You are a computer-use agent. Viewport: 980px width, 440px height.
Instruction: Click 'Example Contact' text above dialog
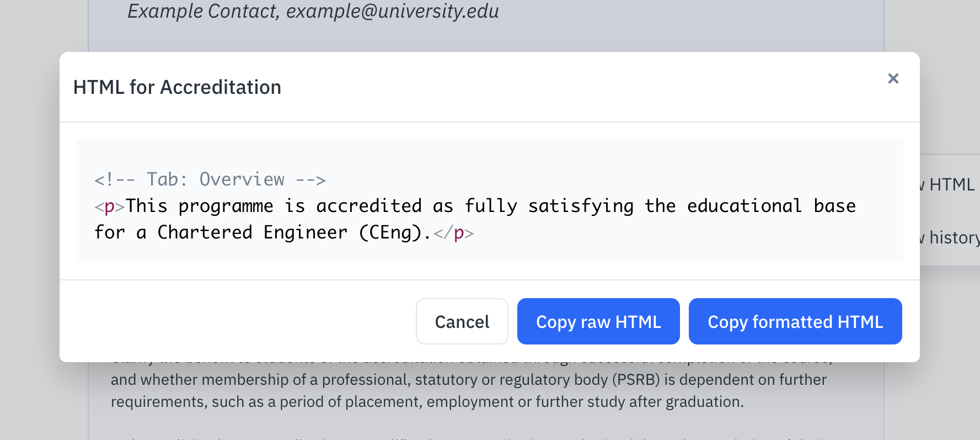[x=202, y=11]
